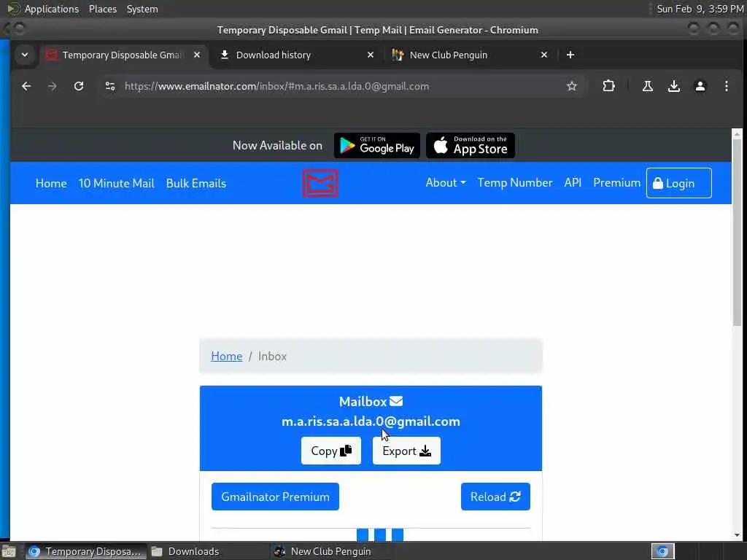Export the mailbox with the Export button
The width and height of the screenshot is (747, 560).
click(x=406, y=451)
